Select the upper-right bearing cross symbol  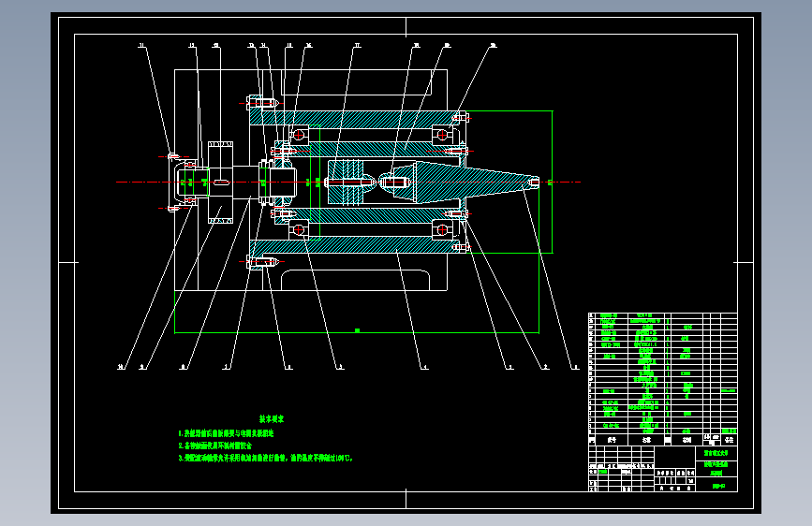click(x=442, y=135)
